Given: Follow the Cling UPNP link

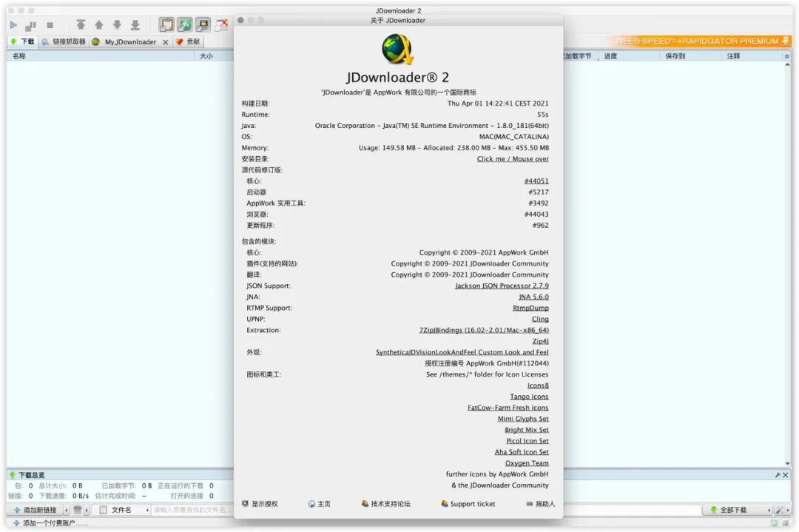Looking at the screenshot, I should coord(540,320).
